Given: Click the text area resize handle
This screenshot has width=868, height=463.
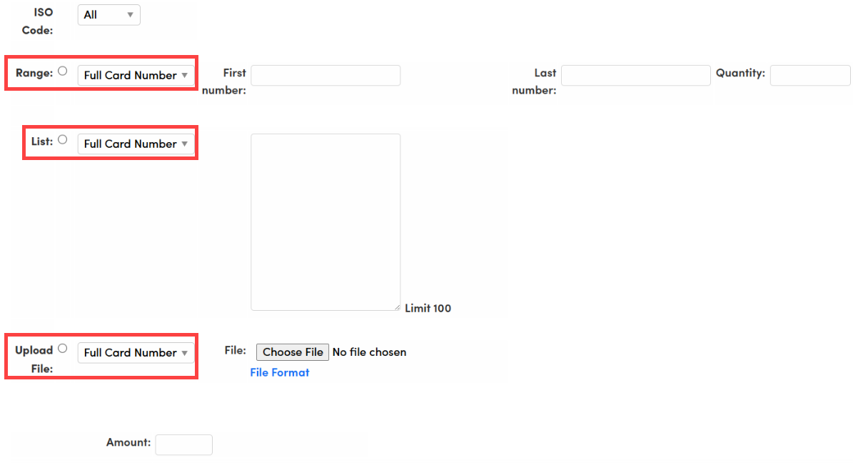Looking at the screenshot, I should [397, 307].
